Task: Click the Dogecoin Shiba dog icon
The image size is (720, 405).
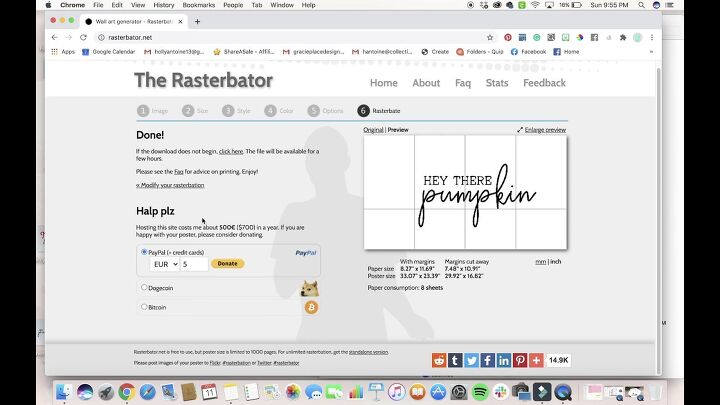Action: coord(309,288)
